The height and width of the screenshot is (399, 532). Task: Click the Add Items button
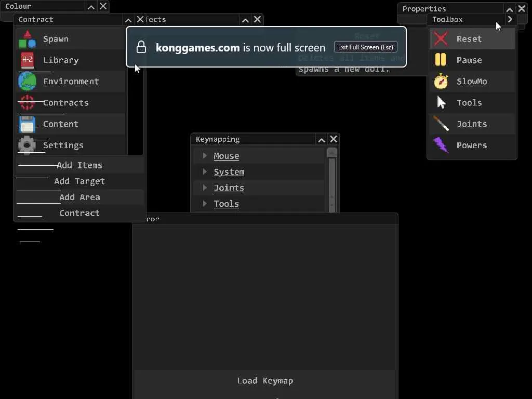point(79,165)
